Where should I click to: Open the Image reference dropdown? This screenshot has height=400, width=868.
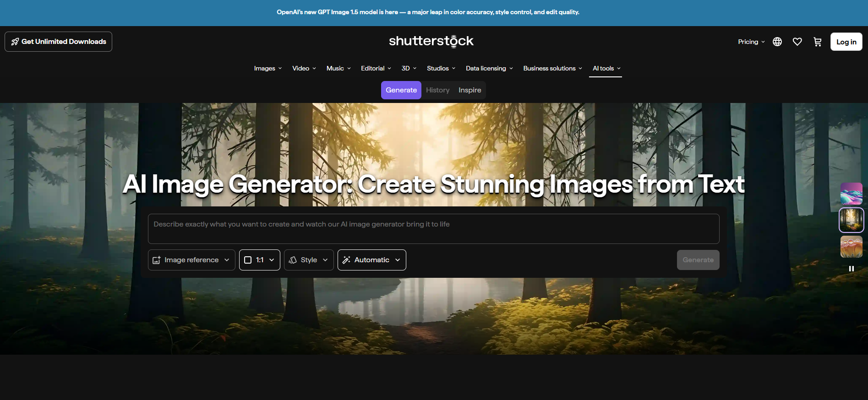pyautogui.click(x=191, y=260)
